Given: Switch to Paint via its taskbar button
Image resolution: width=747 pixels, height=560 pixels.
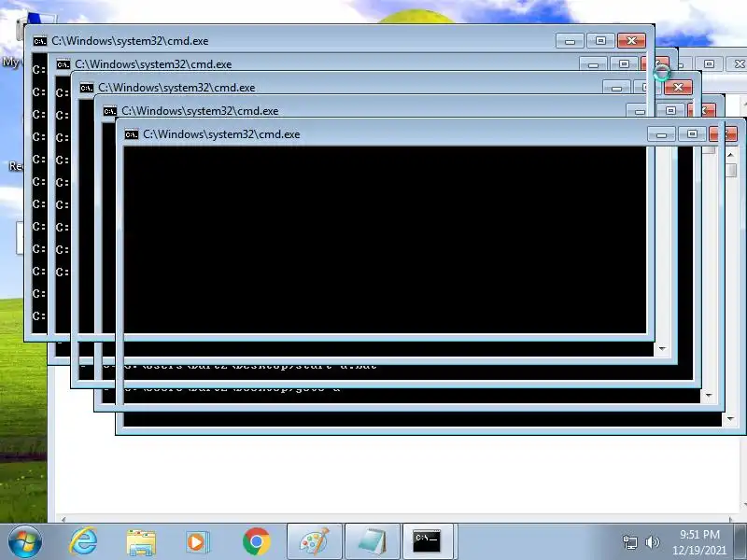Looking at the screenshot, I should [314, 542].
